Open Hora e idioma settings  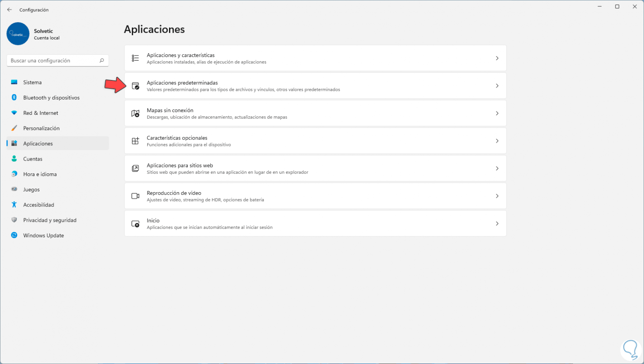tap(40, 174)
